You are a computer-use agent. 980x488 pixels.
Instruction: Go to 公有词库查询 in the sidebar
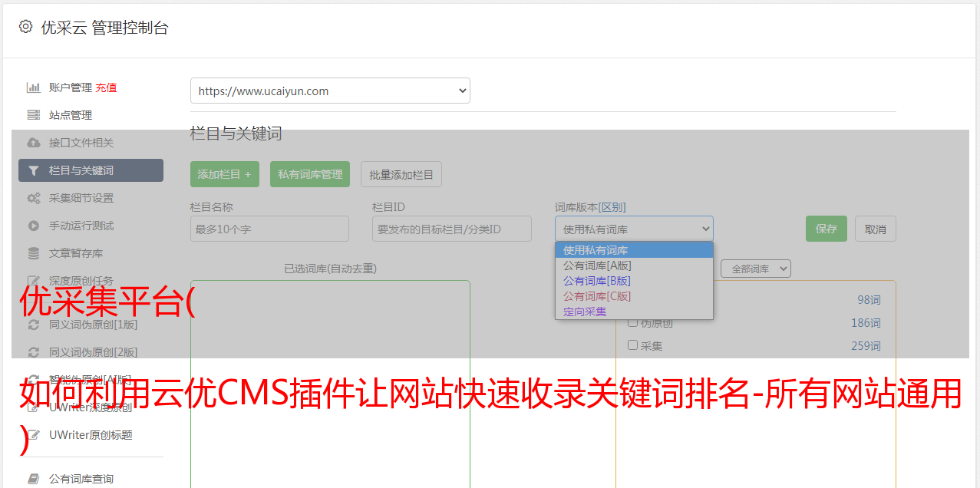click(81, 479)
